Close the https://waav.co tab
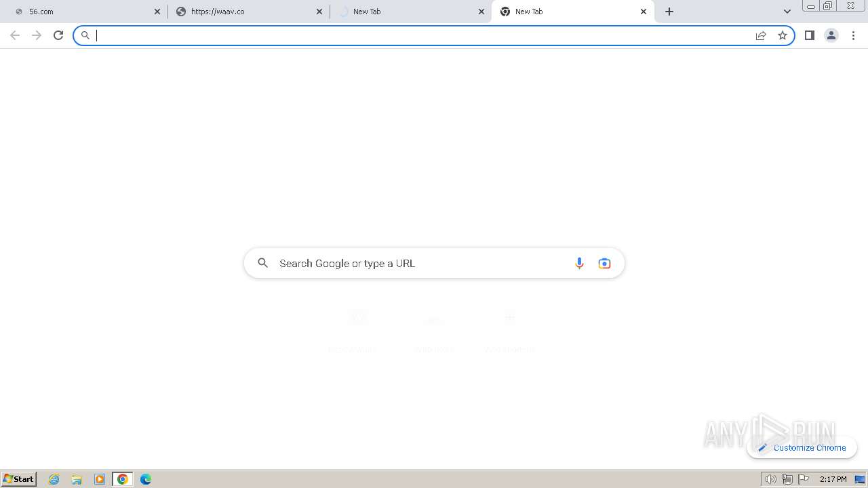Screen dimensions: 868x488 (x=319, y=12)
